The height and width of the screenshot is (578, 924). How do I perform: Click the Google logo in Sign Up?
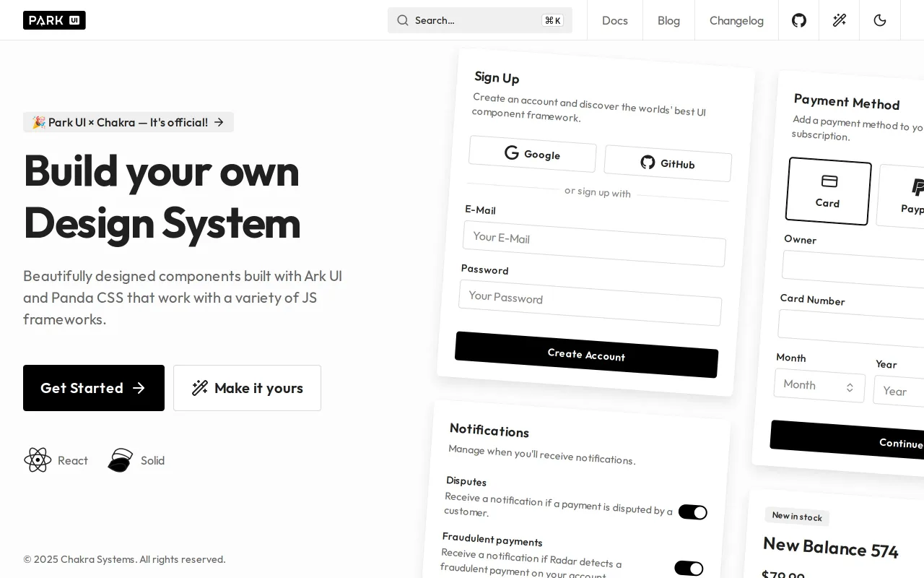click(x=512, y=152)
